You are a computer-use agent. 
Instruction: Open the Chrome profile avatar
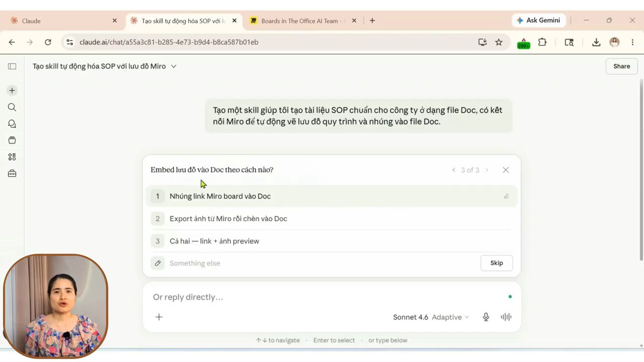click(614, 42)
